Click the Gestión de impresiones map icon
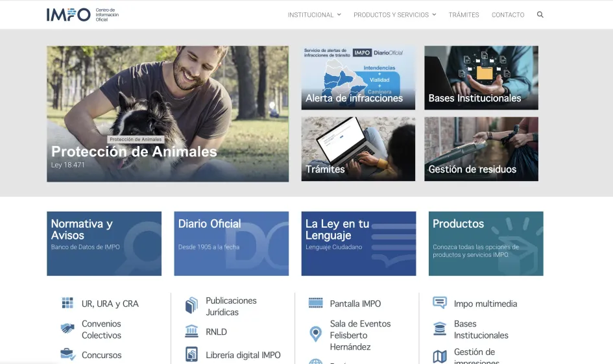The image size is (613, 364). click(x=440, y=356)
